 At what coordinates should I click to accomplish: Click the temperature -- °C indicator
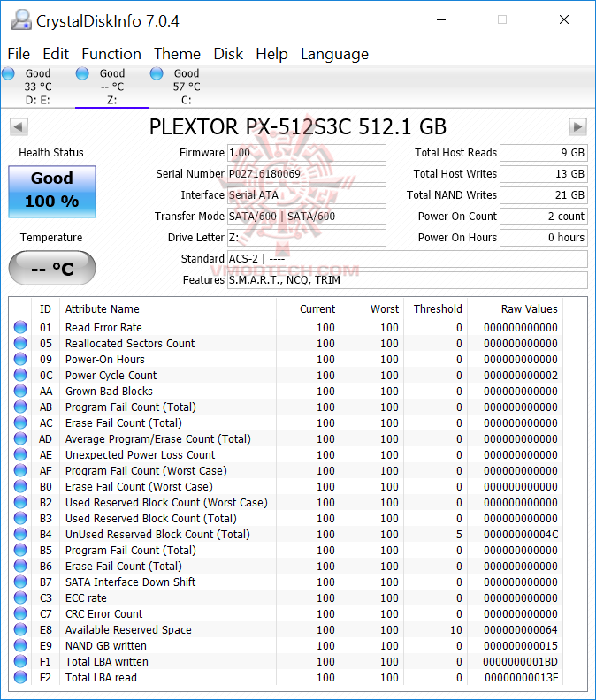coord(52,268)
